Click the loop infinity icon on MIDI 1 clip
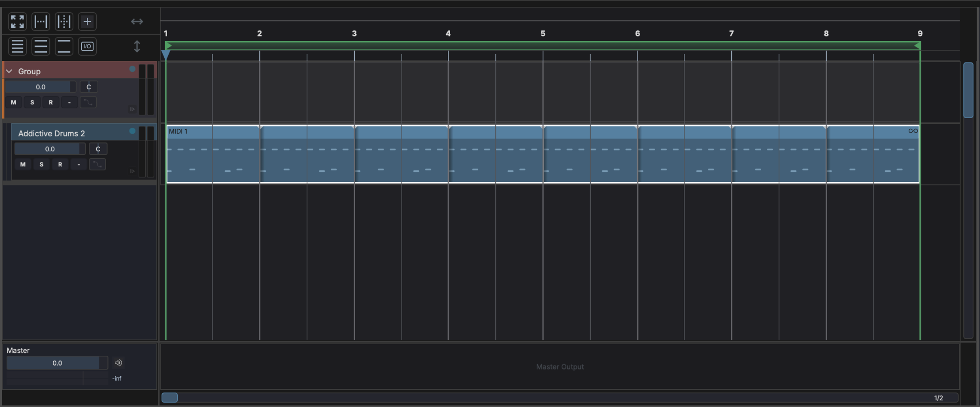This screenshot has height=407, width=980. [913, 131]
